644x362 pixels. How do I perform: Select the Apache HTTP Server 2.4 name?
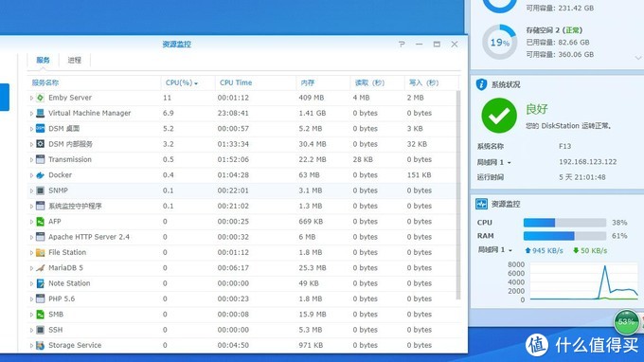(89, 237)
